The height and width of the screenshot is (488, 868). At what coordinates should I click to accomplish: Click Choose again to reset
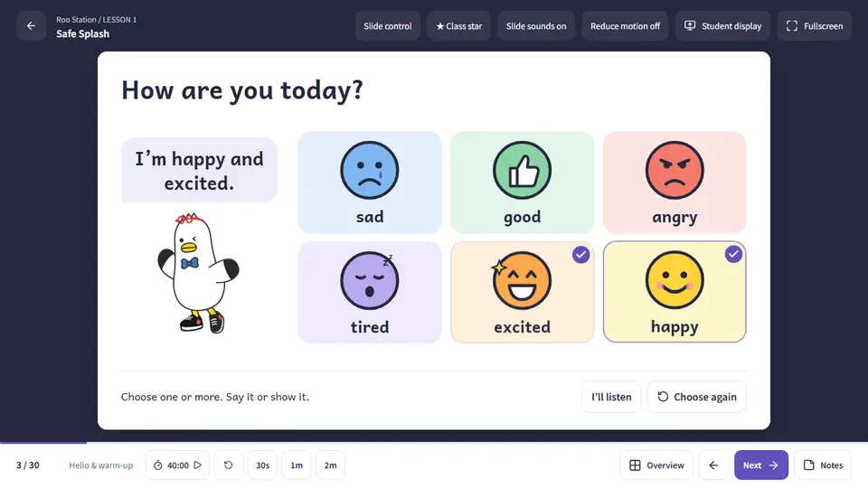pyautogui.click(x=696, y=397)
